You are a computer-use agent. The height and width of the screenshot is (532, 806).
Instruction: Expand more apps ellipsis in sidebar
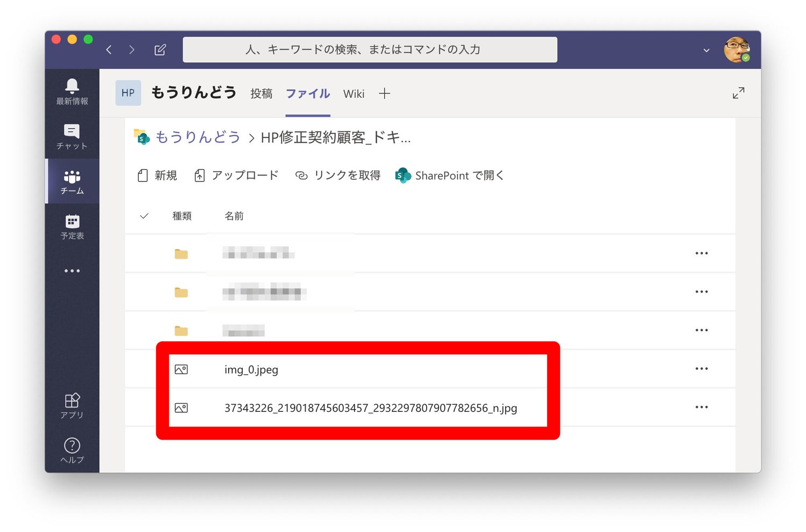(x=72, y=271)
